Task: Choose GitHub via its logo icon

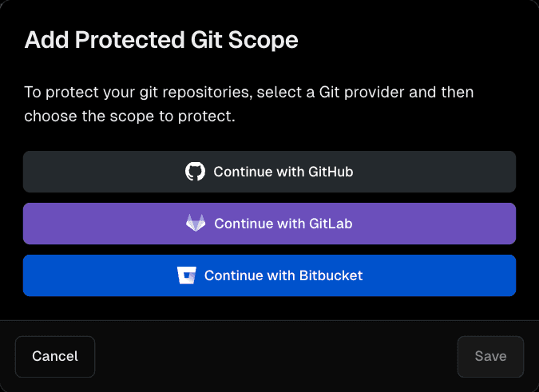Action: tap(195, 172)
